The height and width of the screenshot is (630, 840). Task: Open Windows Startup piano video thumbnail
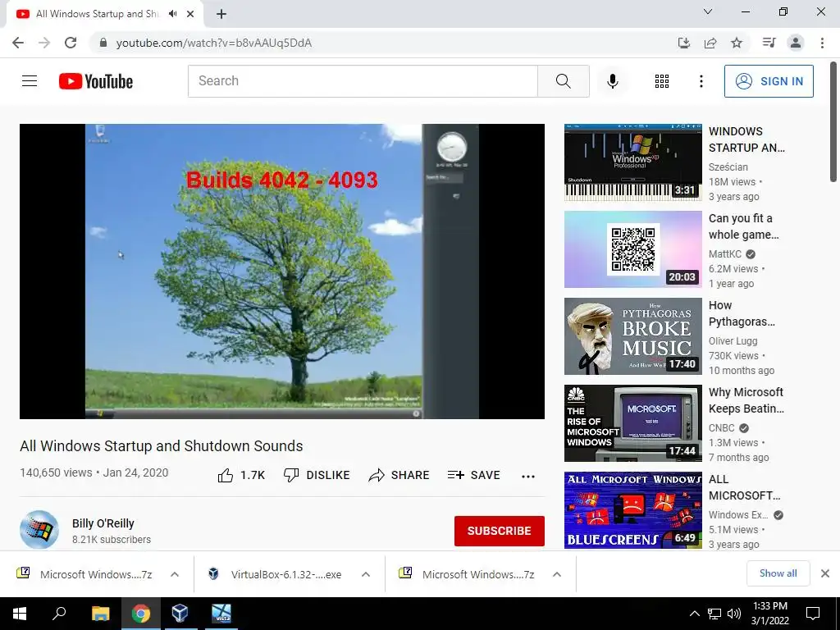(632, 162)
